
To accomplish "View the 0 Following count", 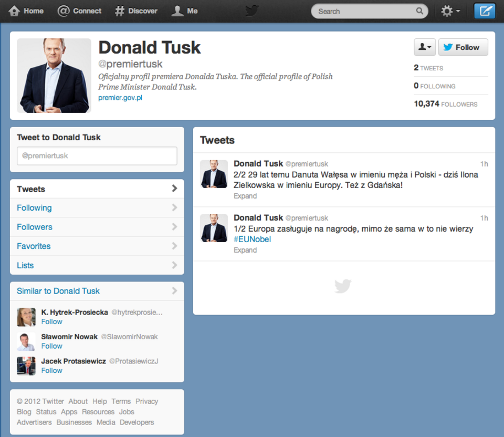I will [x=435, y=86].
